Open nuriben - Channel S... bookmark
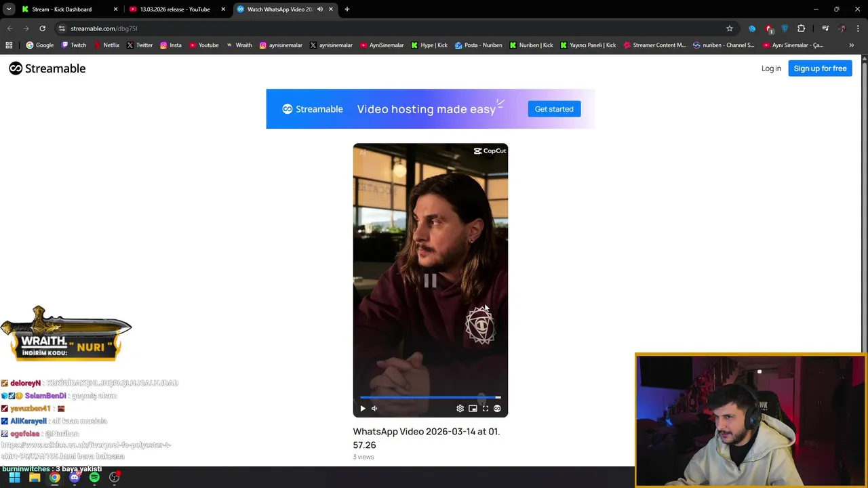Viewport: 868px width, 488px height. [724, 45]
